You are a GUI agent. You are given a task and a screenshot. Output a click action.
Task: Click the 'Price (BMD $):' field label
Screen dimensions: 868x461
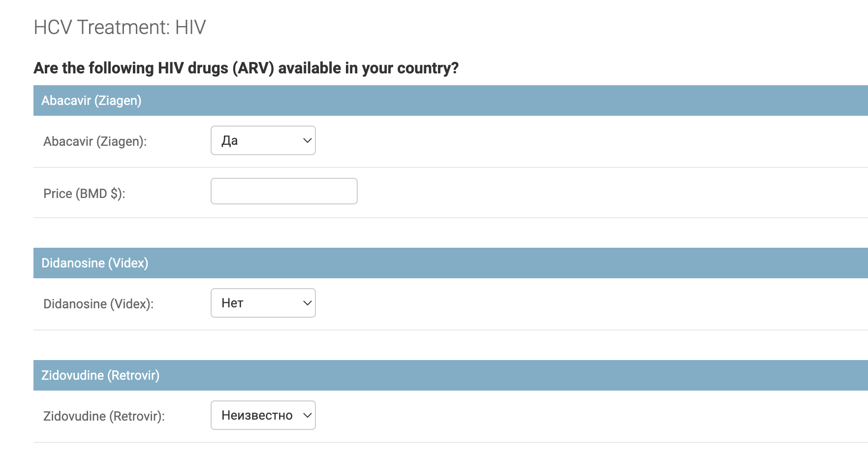pos(84,194)
